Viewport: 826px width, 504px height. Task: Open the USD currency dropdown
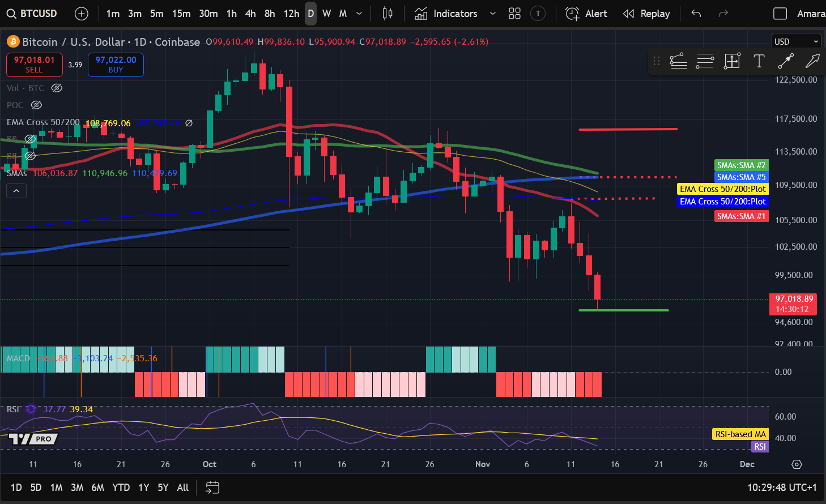click(796, 41)
